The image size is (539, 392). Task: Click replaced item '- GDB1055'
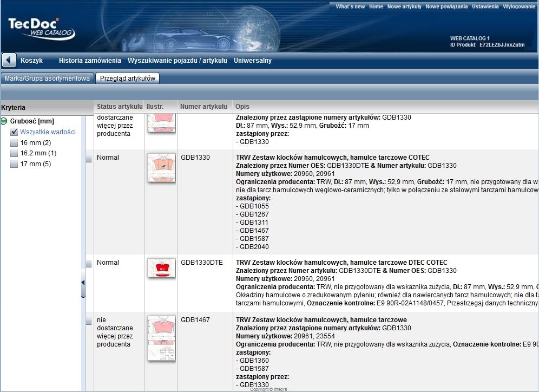click(x=252, y=206)
